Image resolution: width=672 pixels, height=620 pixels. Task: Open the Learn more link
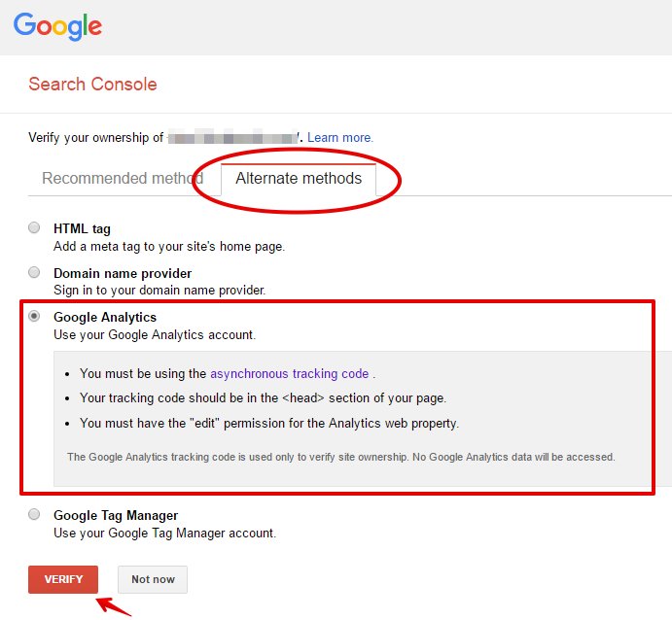coord(340,137)
